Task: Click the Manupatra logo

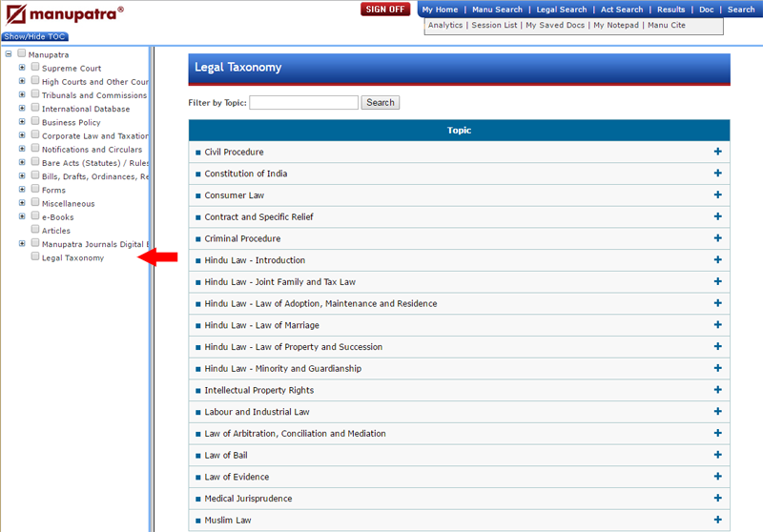Action: 65,14
